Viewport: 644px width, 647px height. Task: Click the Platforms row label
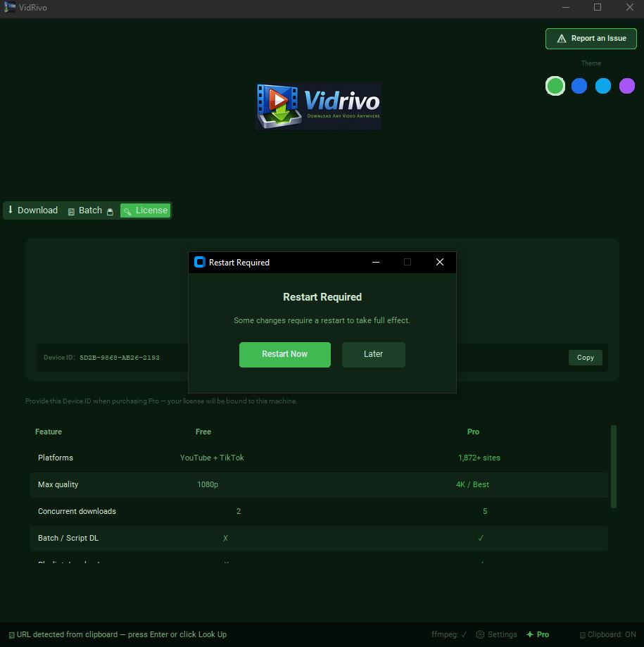56,458
